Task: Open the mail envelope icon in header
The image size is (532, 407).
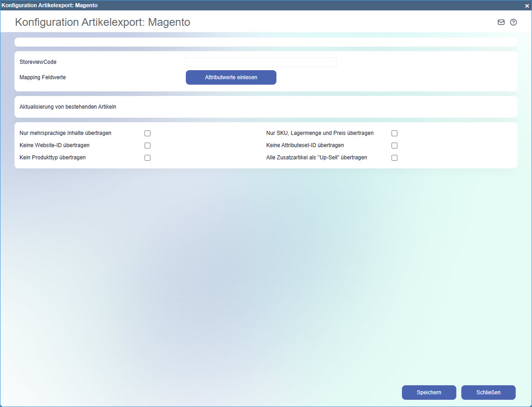Action: click(x=501, y=22)
